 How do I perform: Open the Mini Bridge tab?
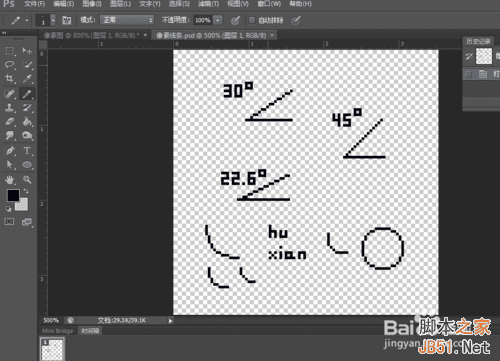[58, 331]
